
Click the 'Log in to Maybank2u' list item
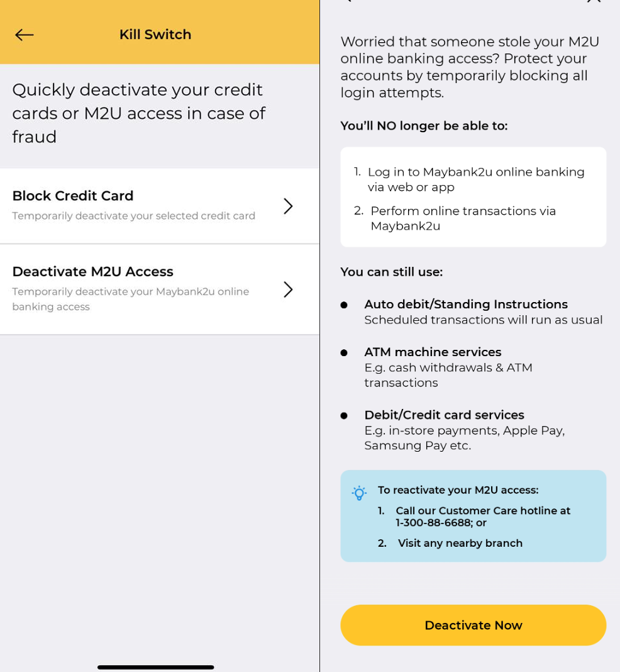tap(476, 179)
